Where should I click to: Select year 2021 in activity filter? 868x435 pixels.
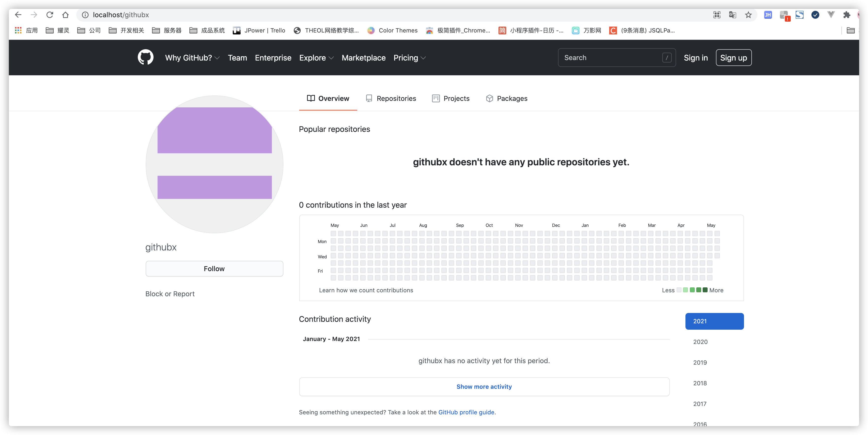714,321
